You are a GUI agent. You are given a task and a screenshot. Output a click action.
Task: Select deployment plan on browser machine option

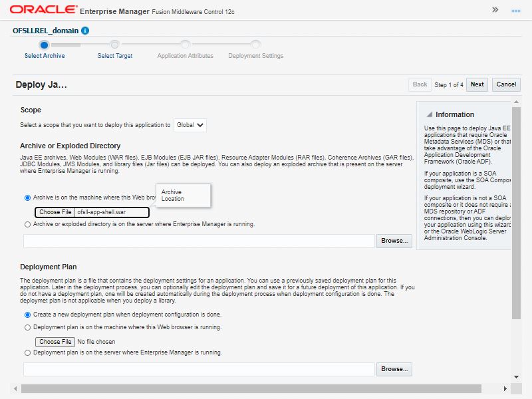click(27, 327)
